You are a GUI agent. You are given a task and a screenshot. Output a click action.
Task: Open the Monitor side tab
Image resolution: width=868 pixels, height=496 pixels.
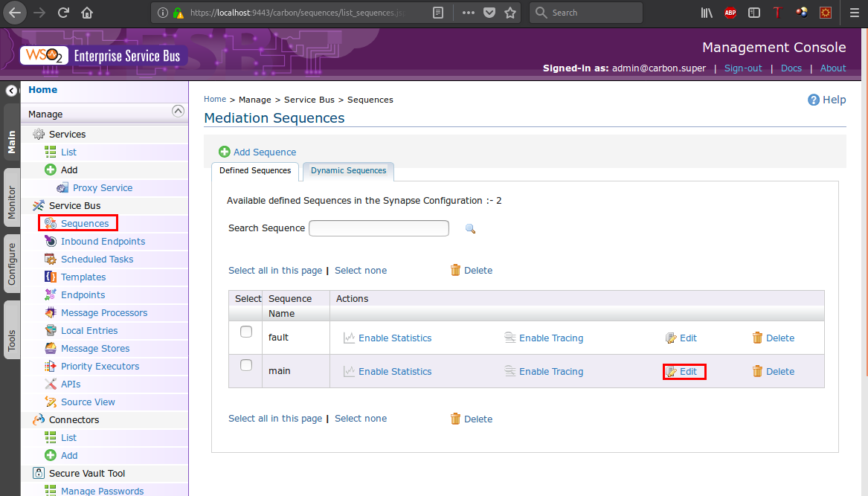tap(11, 201)
